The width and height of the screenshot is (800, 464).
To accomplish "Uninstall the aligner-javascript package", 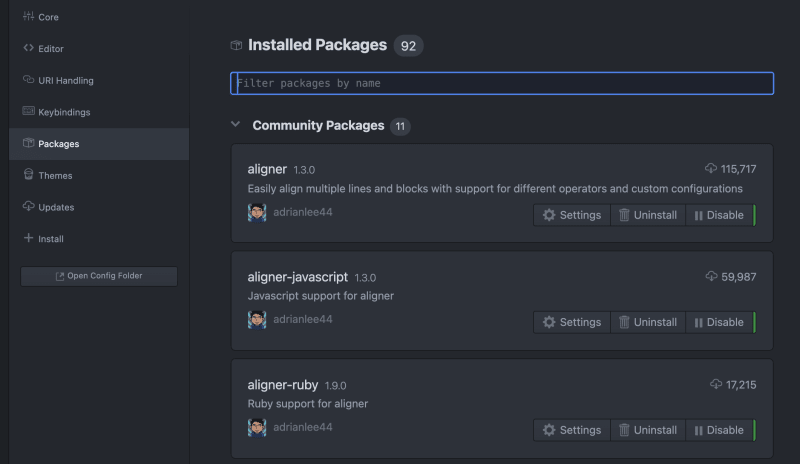I will click(648, 322).
